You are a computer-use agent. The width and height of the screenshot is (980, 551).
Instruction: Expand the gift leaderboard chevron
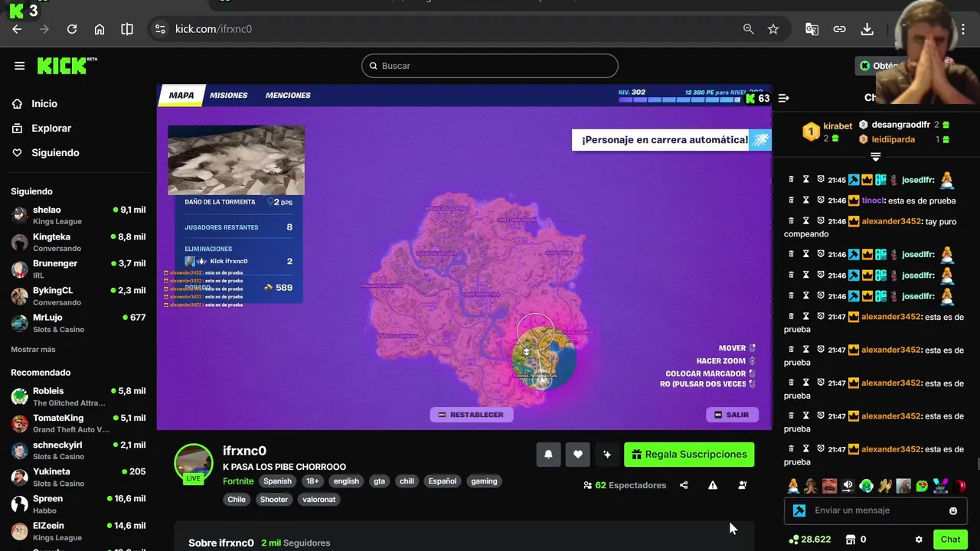[x=876, y=157]
